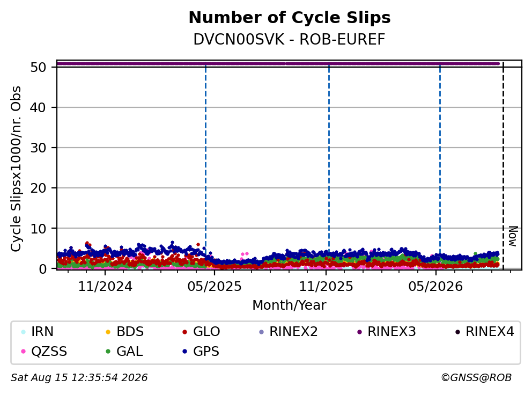Screen dimensions: 532x394
Task: Click the RINEX4 legend dark dot
Action: (457, 332)
